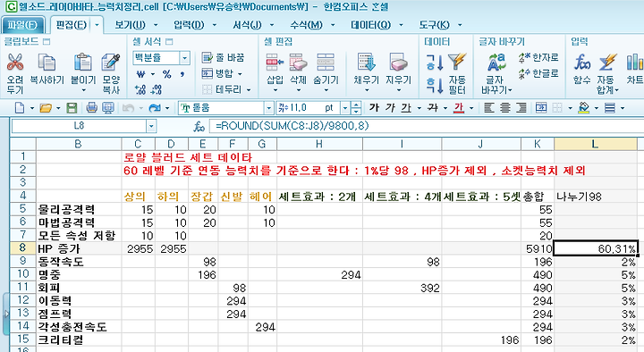Click the 삭제 delete cells icon
Viewport: 644px width, 352px height.
(x=298, y=63)
